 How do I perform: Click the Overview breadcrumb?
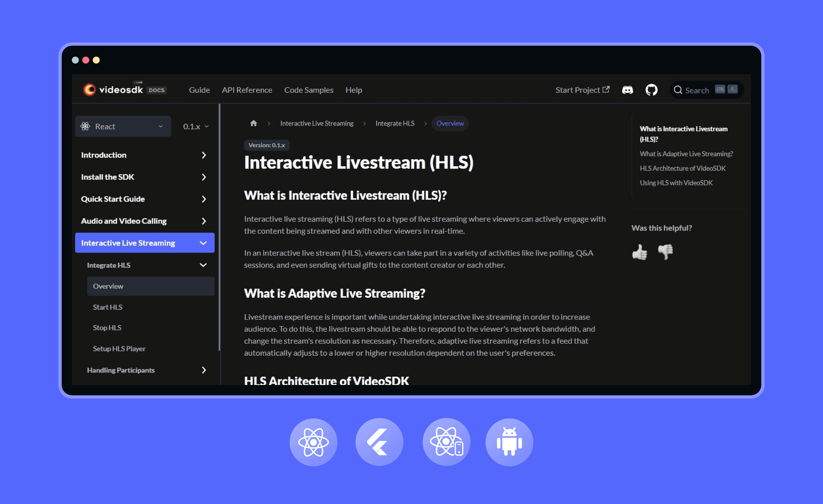pyautogui.click(x=450, y=123)
